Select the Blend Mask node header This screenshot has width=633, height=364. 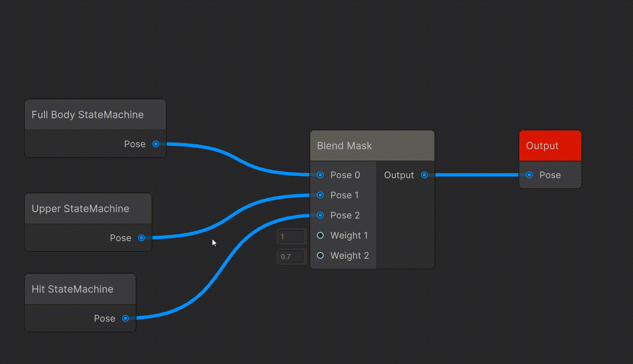click(372, 146)
